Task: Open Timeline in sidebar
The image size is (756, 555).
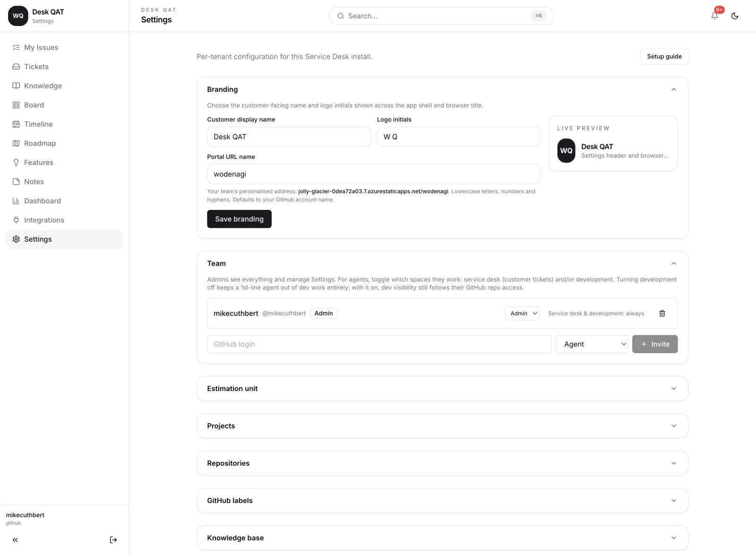Action: tap(64, 124)
